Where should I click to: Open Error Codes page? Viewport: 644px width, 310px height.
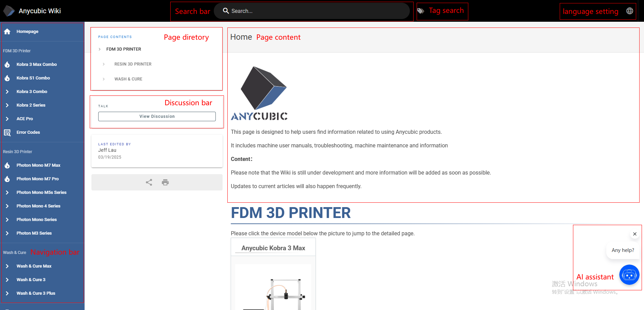point(28,132)
